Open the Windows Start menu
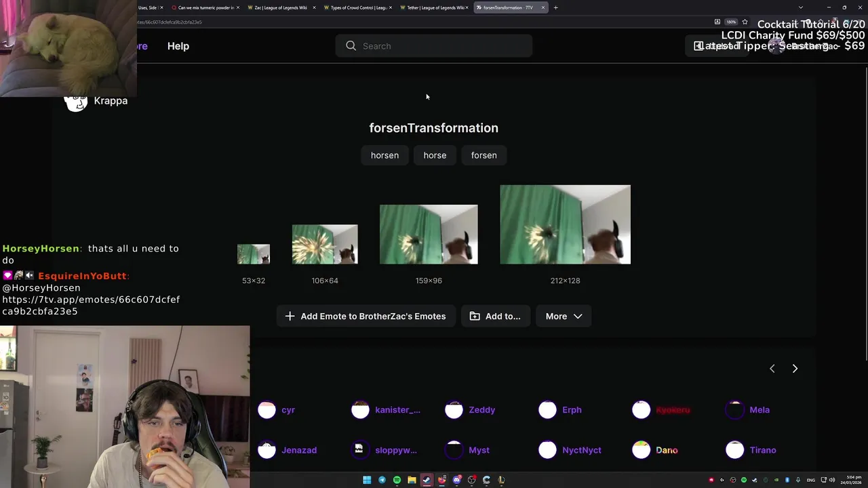The width and height of the screenshot is (868, 488). (x=367, y=480)
